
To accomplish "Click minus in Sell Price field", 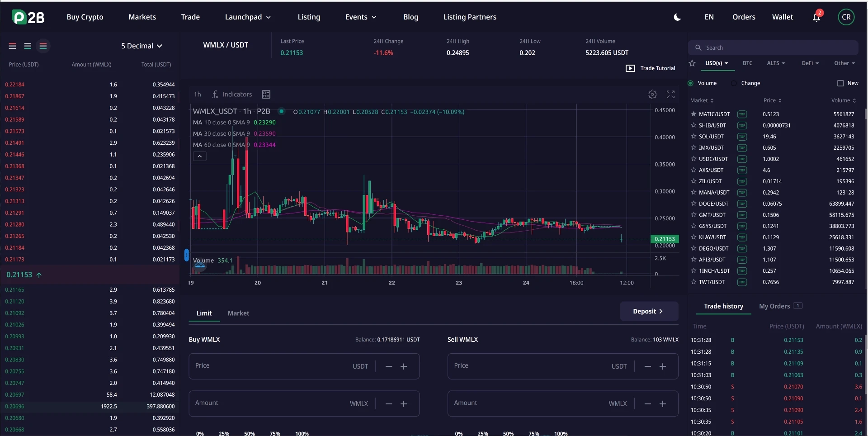I will [x=648, y=366].
